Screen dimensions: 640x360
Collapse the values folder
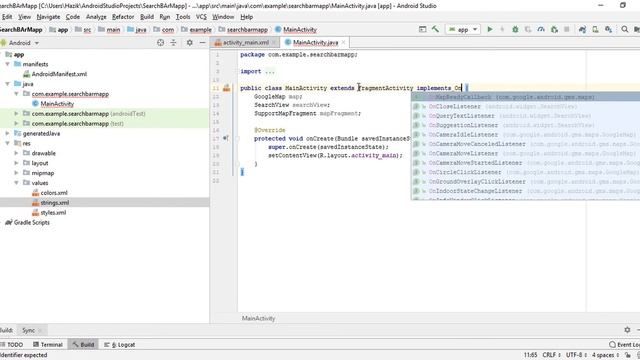(16, 183)
